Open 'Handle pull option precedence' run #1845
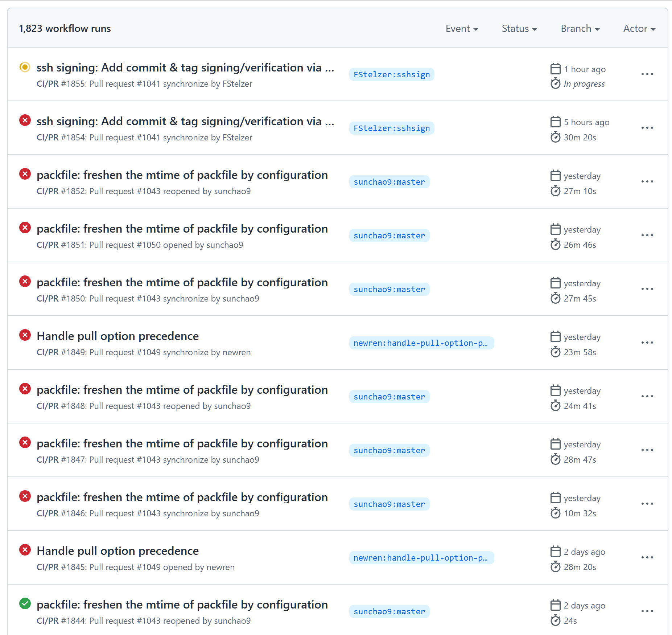Viewport: 672px width, 635px height. click(118, 551)
